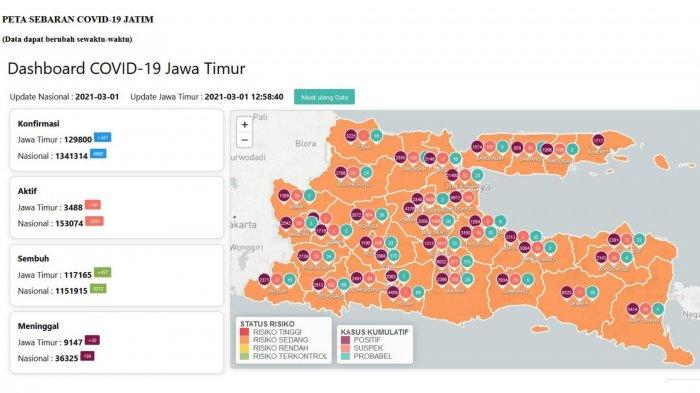Screen dimensions: 700x393
Task: Select Bondowoso's purple positive-cases marker
Action: [x=601, y=258]
